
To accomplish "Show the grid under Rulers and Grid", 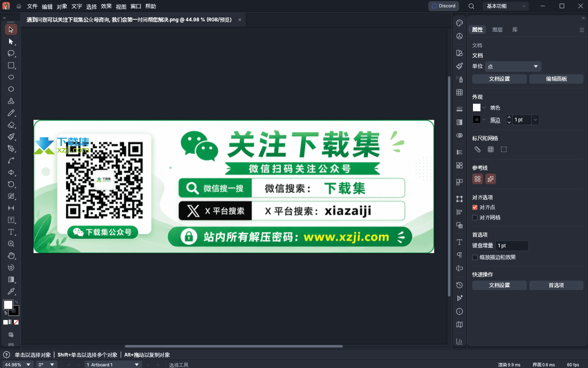I will pos(491,149).
